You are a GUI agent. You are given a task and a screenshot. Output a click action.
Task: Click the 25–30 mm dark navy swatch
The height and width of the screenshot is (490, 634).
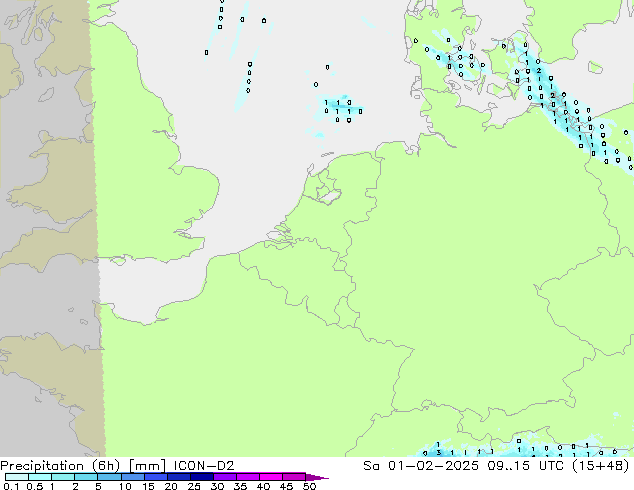tap(202, 477)
